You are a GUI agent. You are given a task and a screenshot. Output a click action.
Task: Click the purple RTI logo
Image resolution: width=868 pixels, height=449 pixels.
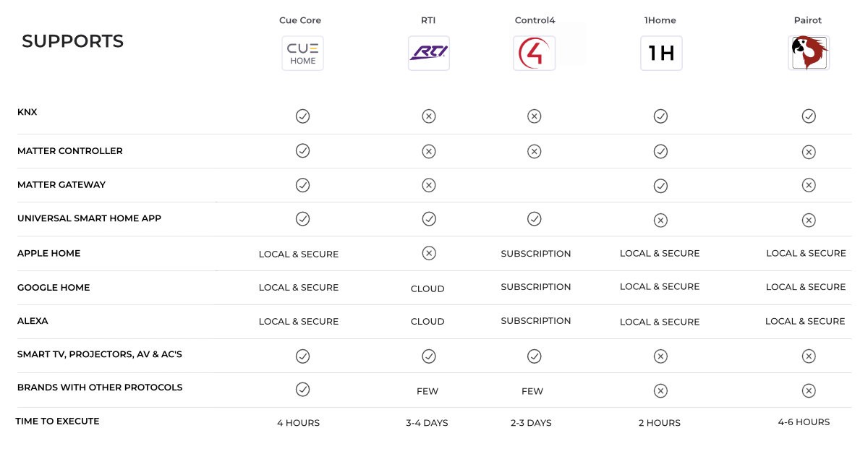tap(429, 54)
